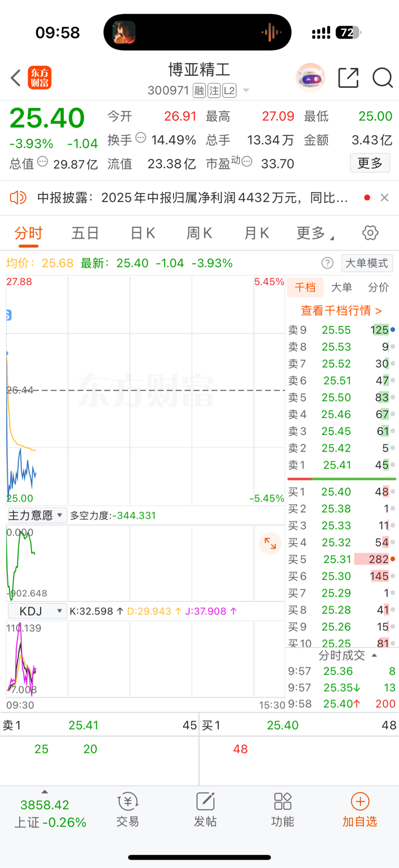The image size is (399, 868).
Task: Open the 中报披露 news headline
Action: click(x=192, y=198)
